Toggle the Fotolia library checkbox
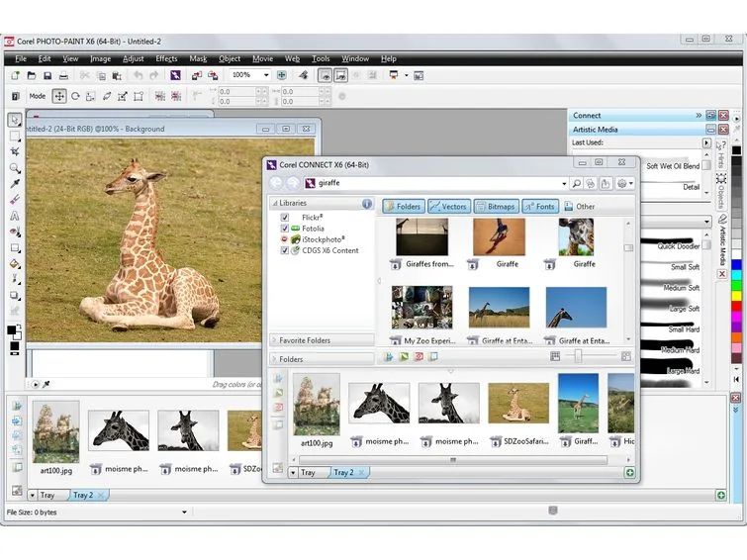The height and width of the screenshot is (560, 747). (x=284, y=229)
